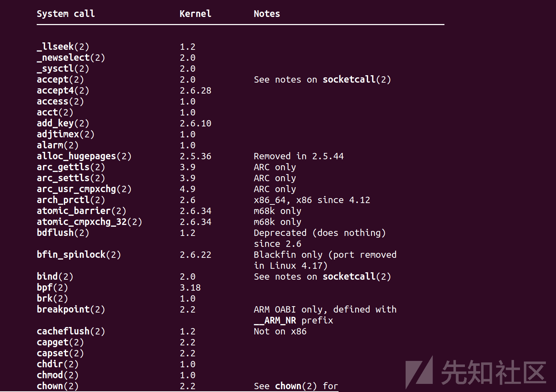Click the arc_usr_cmpxchg(2) entry
The height and width of the screenshot is (392, 556).
[x=84, y=189]
